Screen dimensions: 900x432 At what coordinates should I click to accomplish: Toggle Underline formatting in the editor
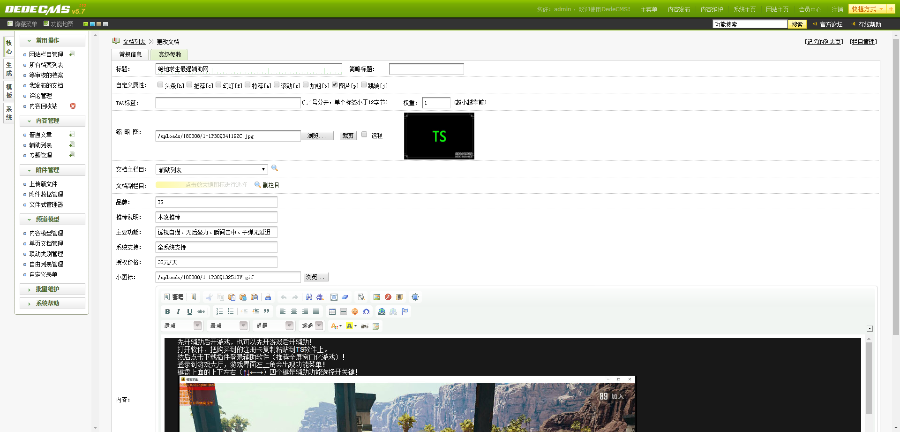(x=189, y=312)
